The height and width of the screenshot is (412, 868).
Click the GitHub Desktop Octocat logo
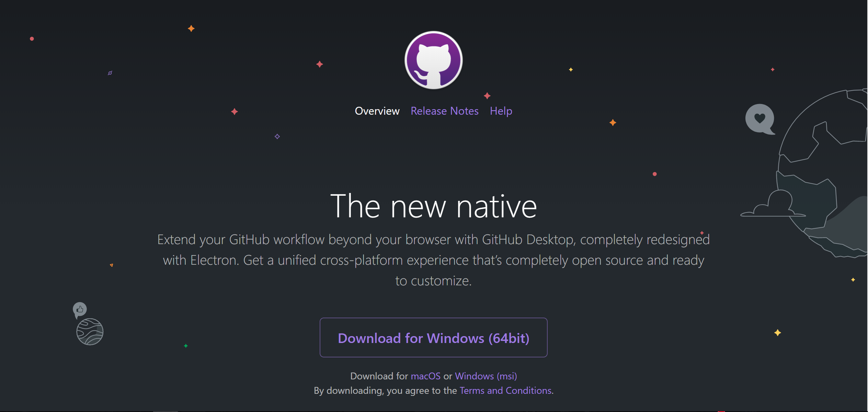point(433,60)
